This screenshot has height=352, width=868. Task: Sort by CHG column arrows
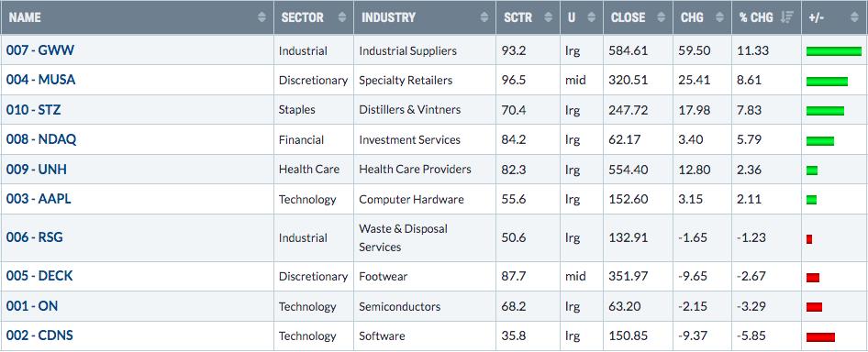coord(719,17)
